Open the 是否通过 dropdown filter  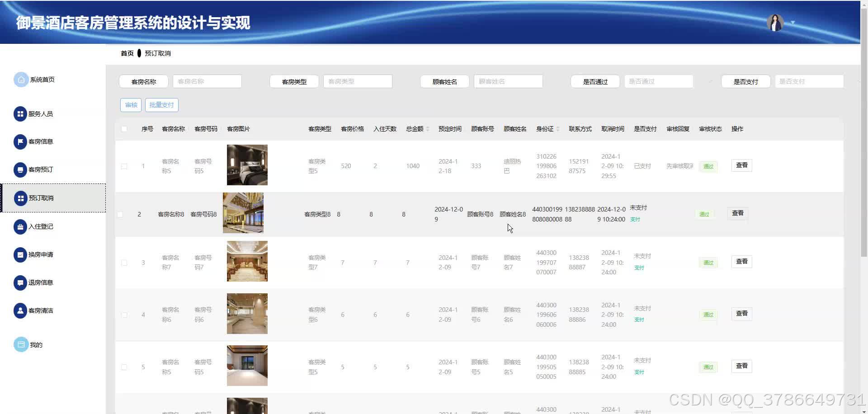click(x=658, y=81)
